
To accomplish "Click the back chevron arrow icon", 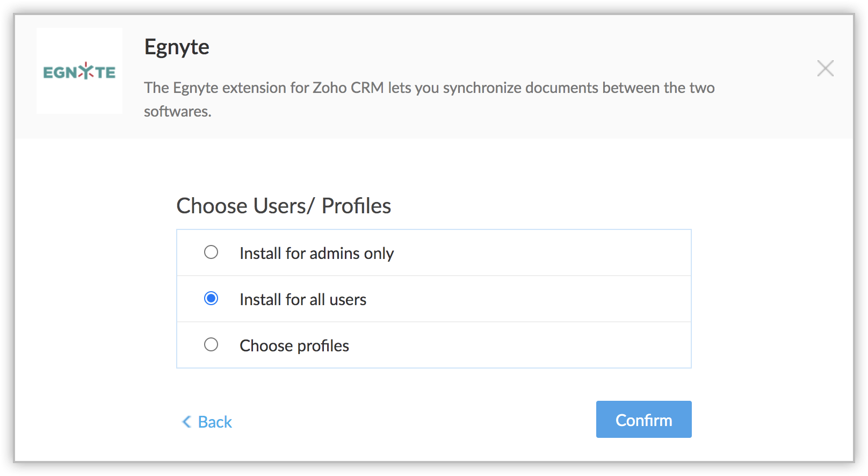I will click(x=186, y=422).
